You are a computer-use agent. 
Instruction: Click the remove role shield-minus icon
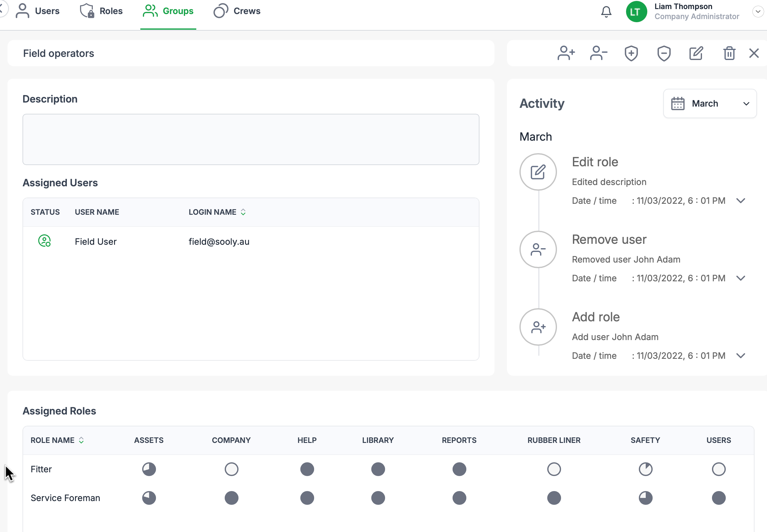tap(664, 53)
